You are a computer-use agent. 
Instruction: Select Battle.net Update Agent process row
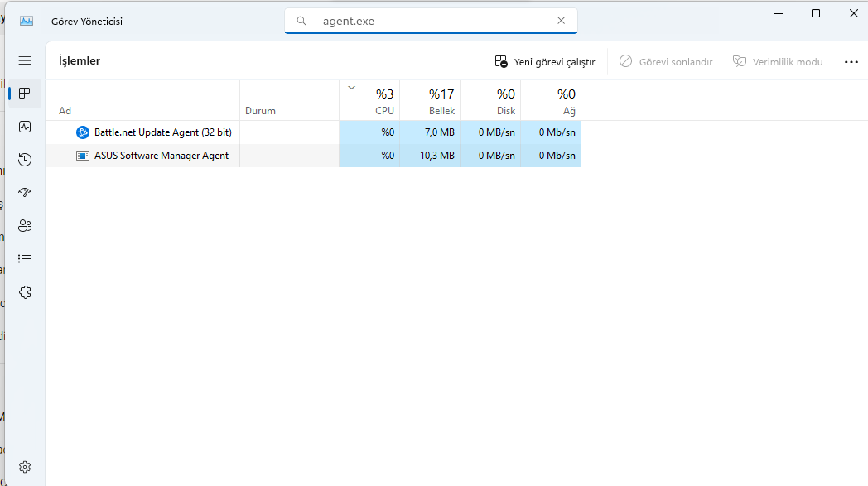(x=162, y=132)
